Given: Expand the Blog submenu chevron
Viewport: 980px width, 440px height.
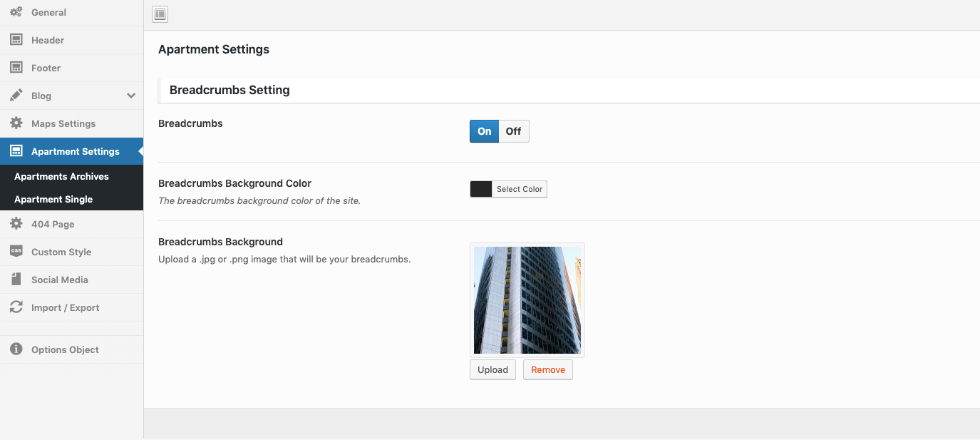Looking at the screenshot, I should [131, 96].
